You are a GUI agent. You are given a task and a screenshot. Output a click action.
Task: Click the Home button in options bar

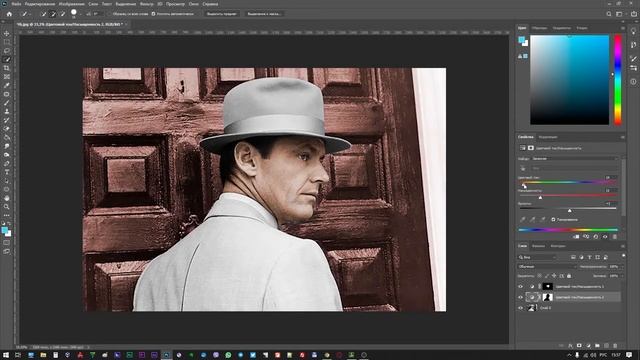[x=9, y=14]
